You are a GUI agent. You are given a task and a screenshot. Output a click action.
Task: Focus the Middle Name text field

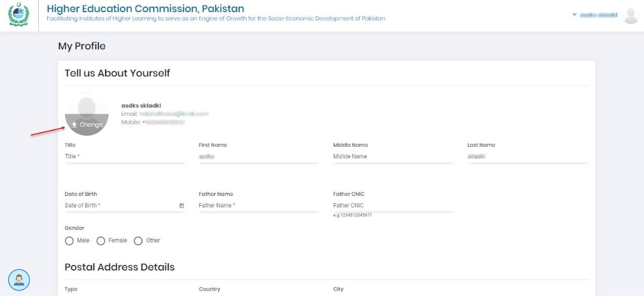click(393, 156)
